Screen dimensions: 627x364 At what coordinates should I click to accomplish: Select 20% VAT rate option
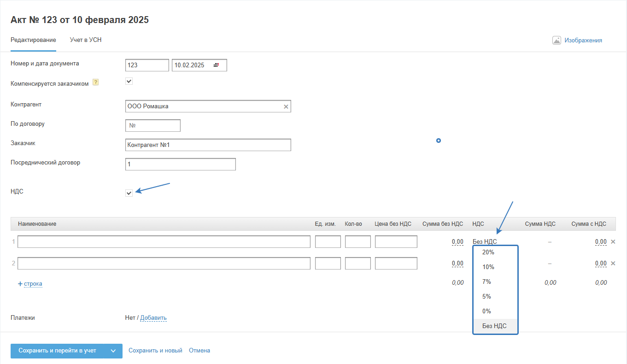[488, 252]
